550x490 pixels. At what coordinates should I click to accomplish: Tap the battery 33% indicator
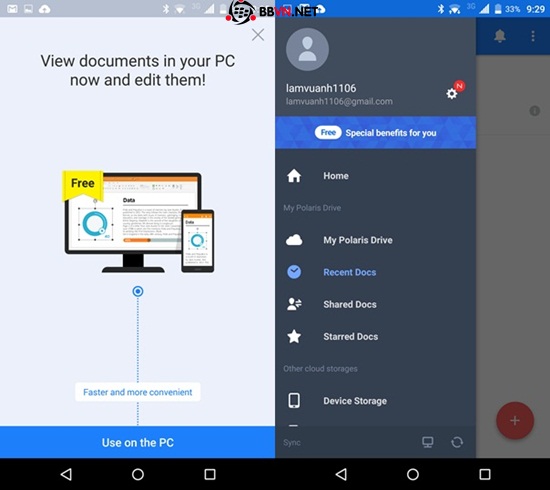tap(507, 9)
